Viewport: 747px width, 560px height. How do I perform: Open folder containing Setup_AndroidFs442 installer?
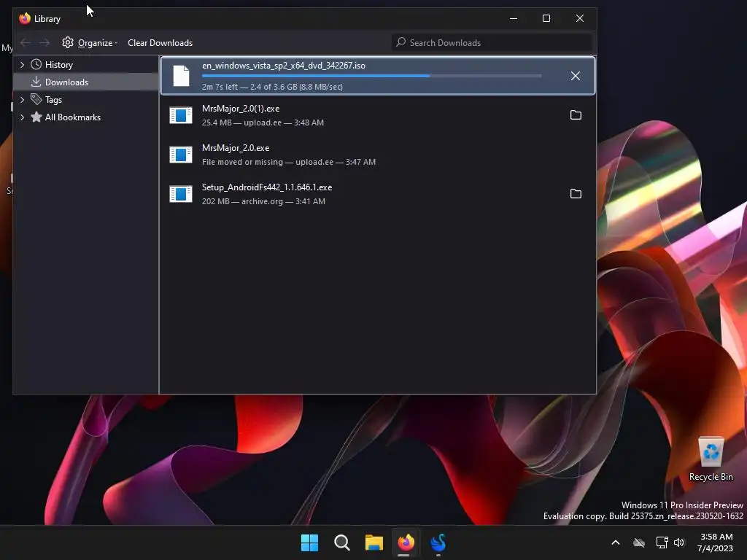point(576,193)
